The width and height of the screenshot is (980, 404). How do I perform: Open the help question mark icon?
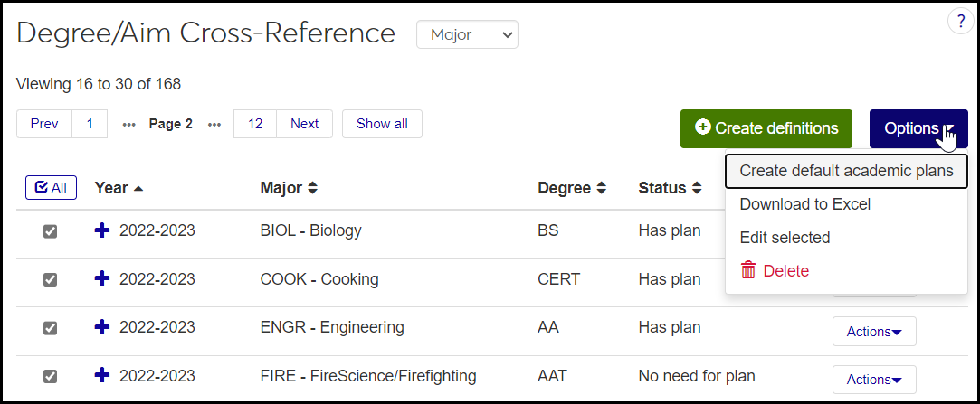[960, 23]
